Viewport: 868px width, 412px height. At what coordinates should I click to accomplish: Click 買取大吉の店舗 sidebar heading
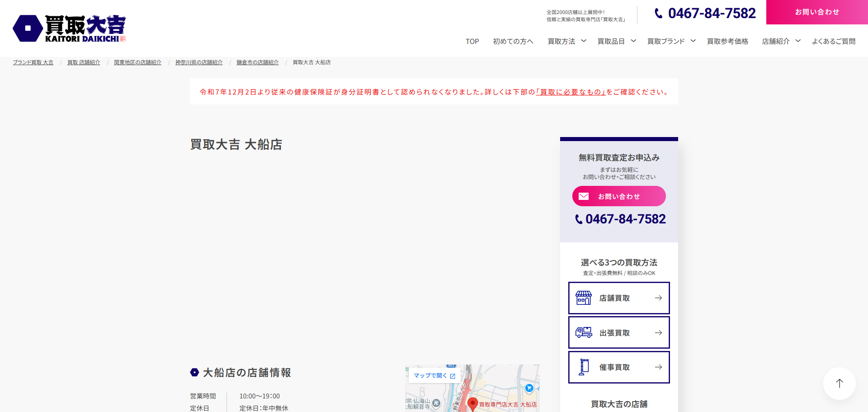619,404
